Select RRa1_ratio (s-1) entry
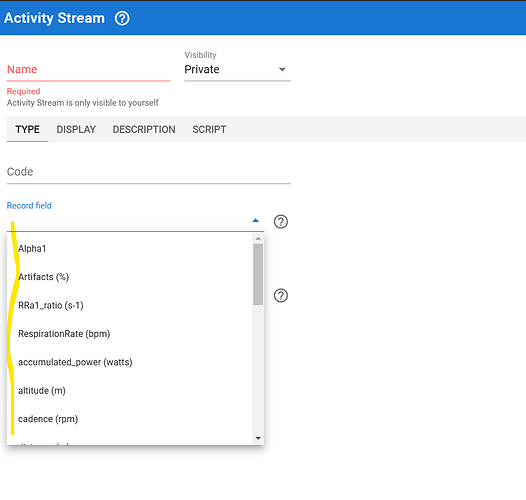The width and height of the screenshot is (526, 500). [x=129, y=305]
